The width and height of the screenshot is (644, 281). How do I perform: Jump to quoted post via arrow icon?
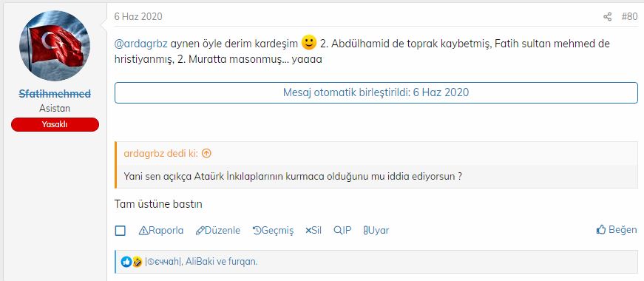coord(206,154)
